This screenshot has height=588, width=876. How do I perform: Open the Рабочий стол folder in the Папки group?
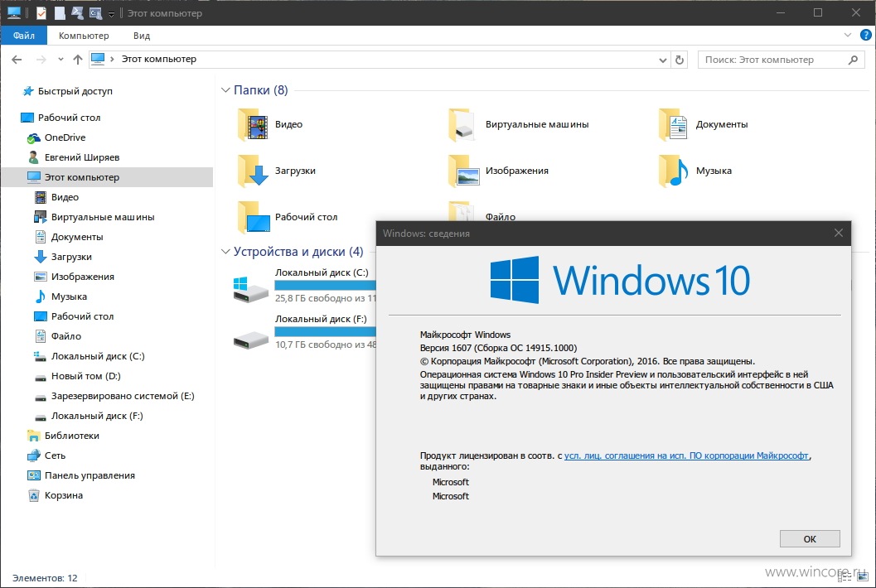tap(288, 217)
